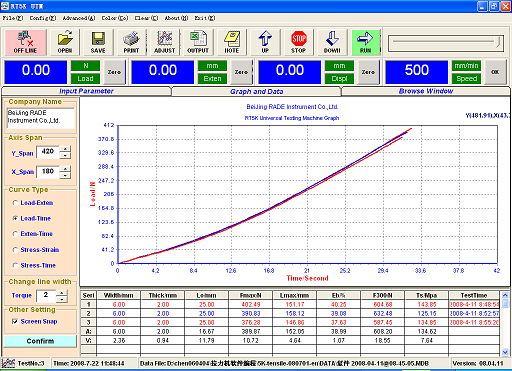
Task: Export data with OUTPUT icon
Action: (x=198, y=42)
